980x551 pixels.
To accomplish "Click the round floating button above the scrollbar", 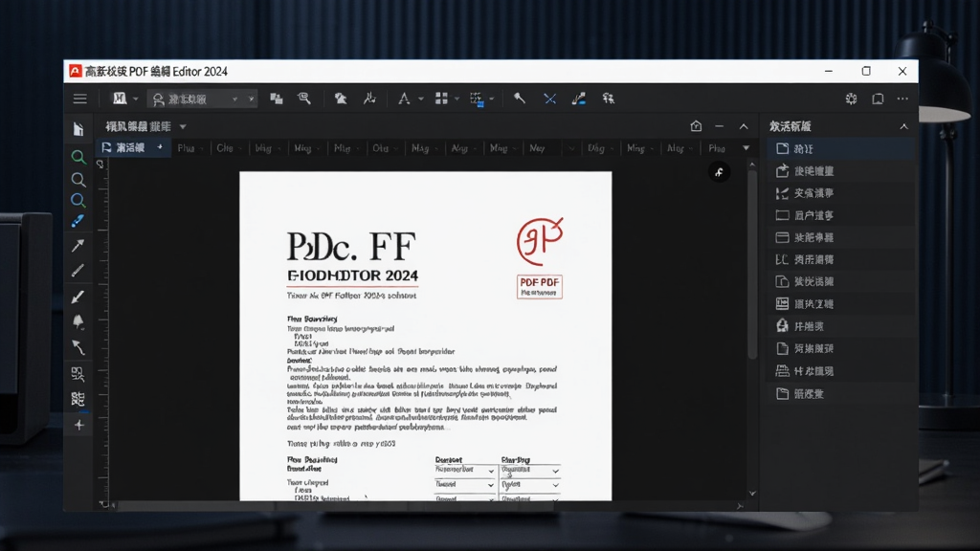I will point(719,172).
